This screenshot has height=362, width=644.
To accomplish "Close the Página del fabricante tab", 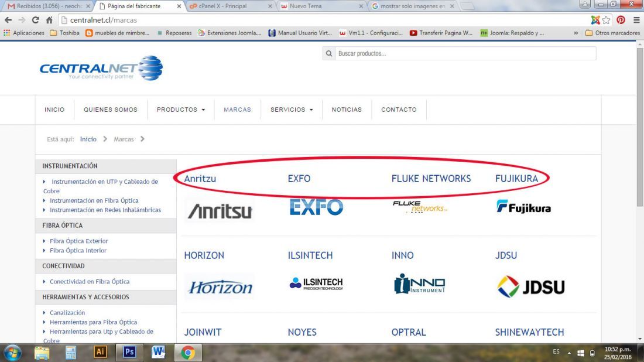I will click(179, 6).
